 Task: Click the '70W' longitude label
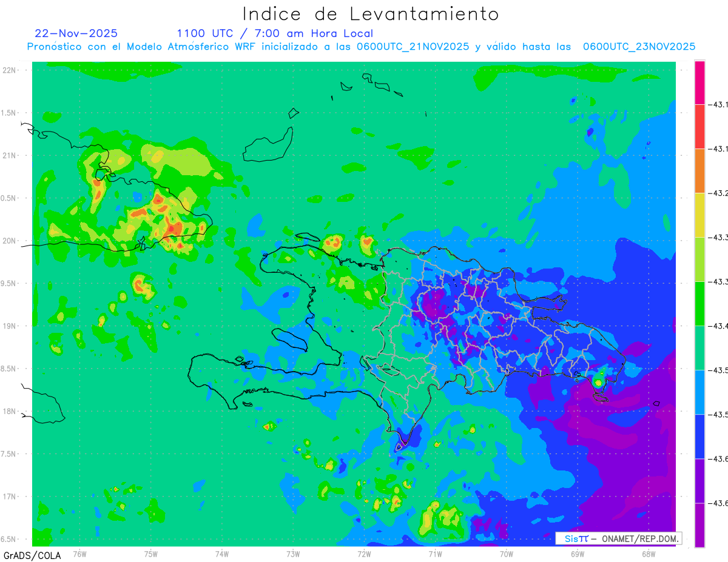507,554
